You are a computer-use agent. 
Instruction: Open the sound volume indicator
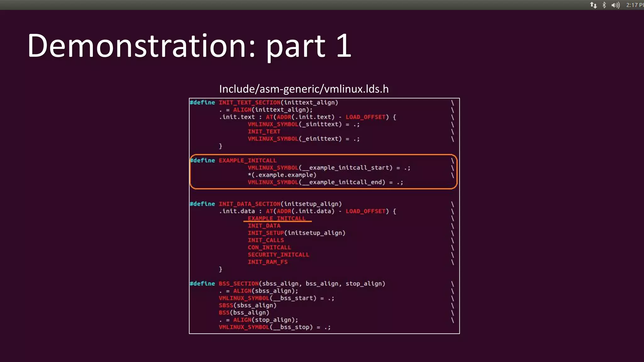tap(615, 5)
